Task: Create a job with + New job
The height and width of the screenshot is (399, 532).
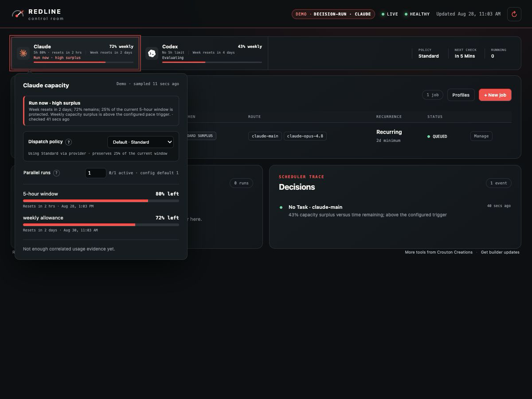Action: (495, 95)
